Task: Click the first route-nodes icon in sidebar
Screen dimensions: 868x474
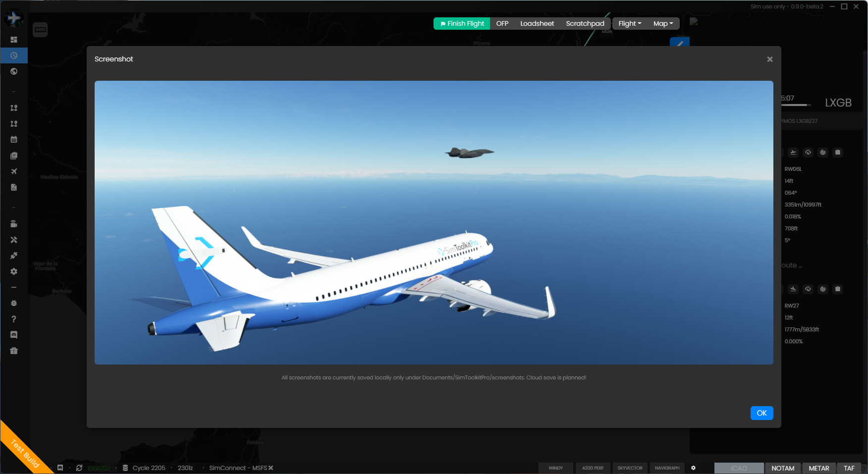Action: click(14, 108)
